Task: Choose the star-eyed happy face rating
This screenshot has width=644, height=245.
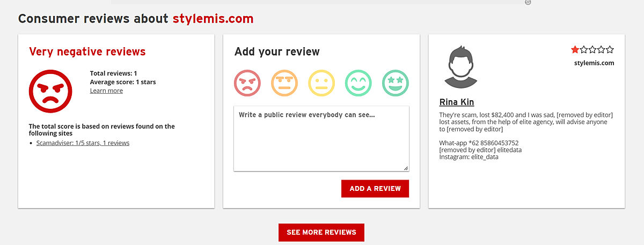Action: pyautogui.click(x=396, y=83)
